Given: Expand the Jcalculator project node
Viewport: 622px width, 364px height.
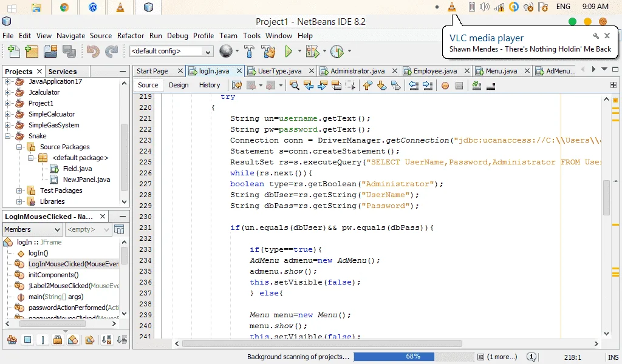Looking at the screenshot, I should [x=7, y=92].
